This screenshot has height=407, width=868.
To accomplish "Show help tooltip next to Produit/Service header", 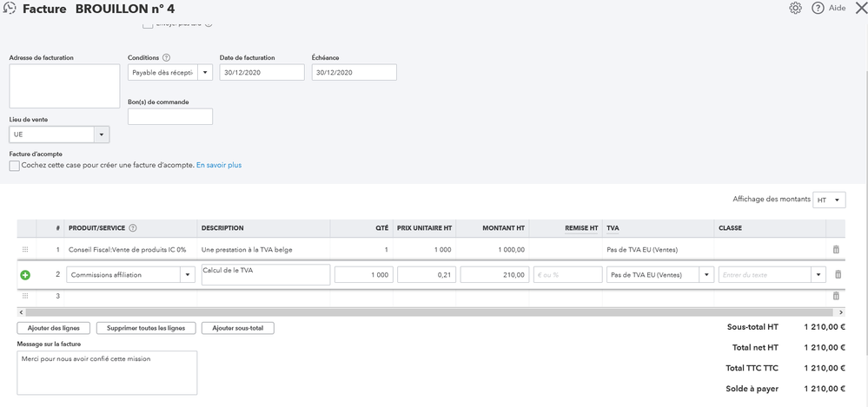I will coord(132,228).
